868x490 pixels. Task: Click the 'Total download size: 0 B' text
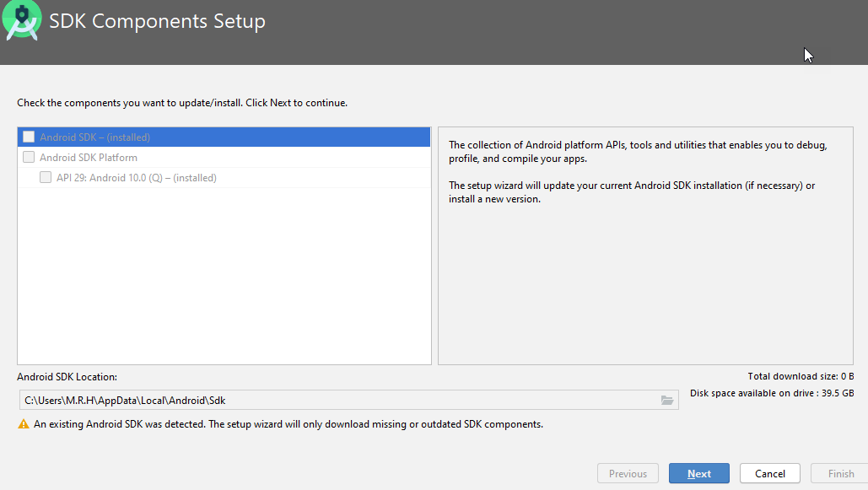point(801,376)
